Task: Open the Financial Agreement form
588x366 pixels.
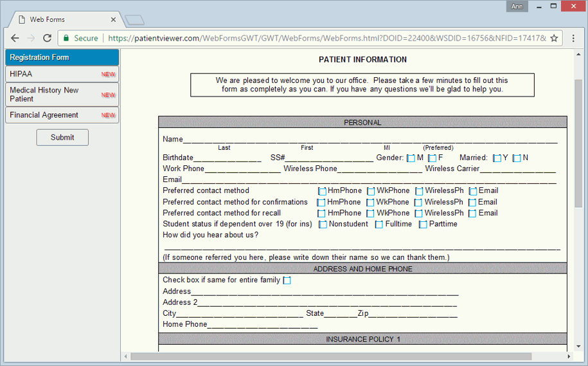Action: click(62, 115)
